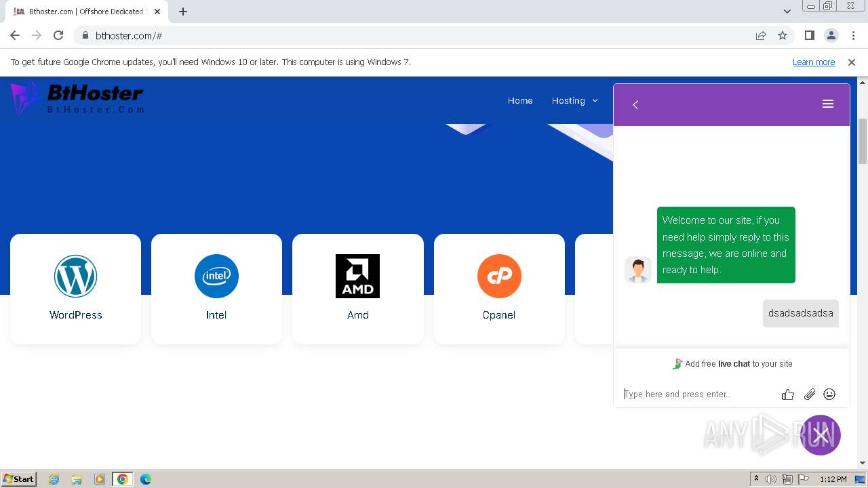Click scrollbar down arrow
This screenshot has height=488, width=868.
(863, 463)
